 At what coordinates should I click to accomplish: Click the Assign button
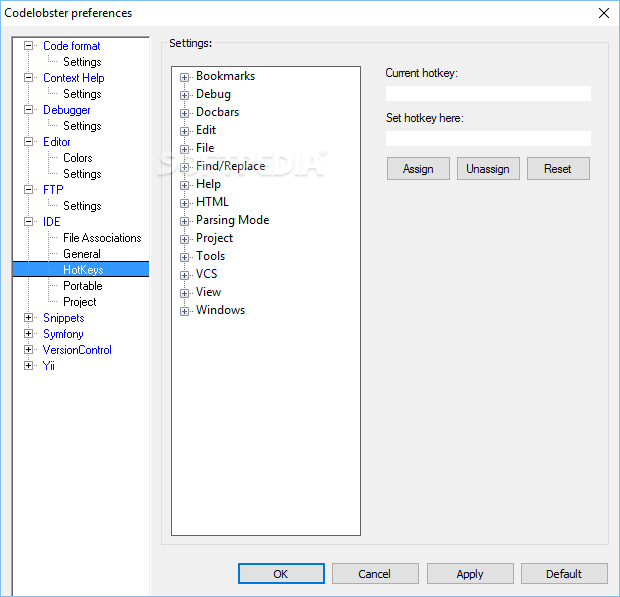[x=418, y=169]
